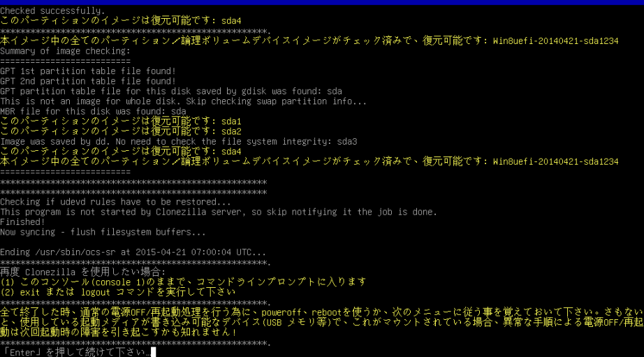Click 'Ending /usr/sbin/ocs-sr at 2015-04-21' line
Screen dimensions: 644x357
pos(133,252)
